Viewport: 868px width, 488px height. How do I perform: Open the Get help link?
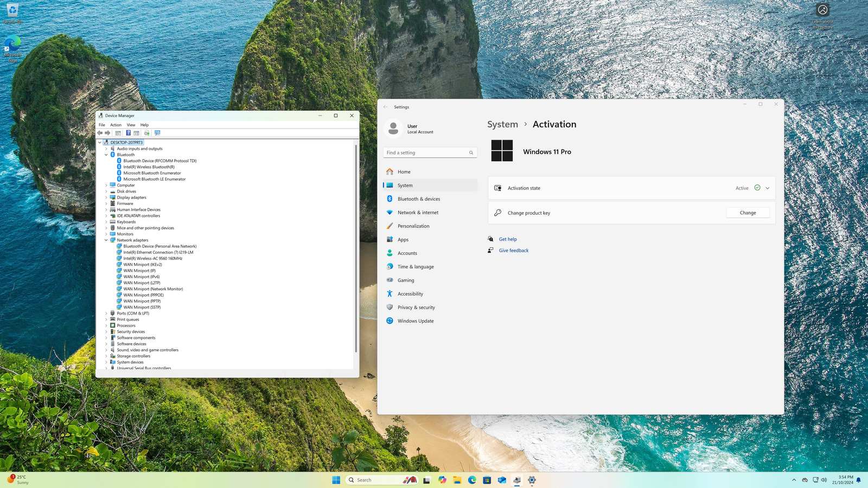508,239
